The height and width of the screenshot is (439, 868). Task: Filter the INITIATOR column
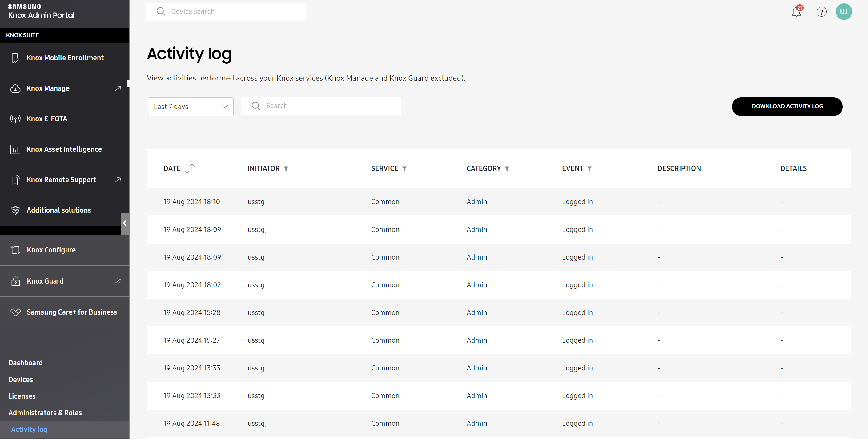click(x=286, y=169)
